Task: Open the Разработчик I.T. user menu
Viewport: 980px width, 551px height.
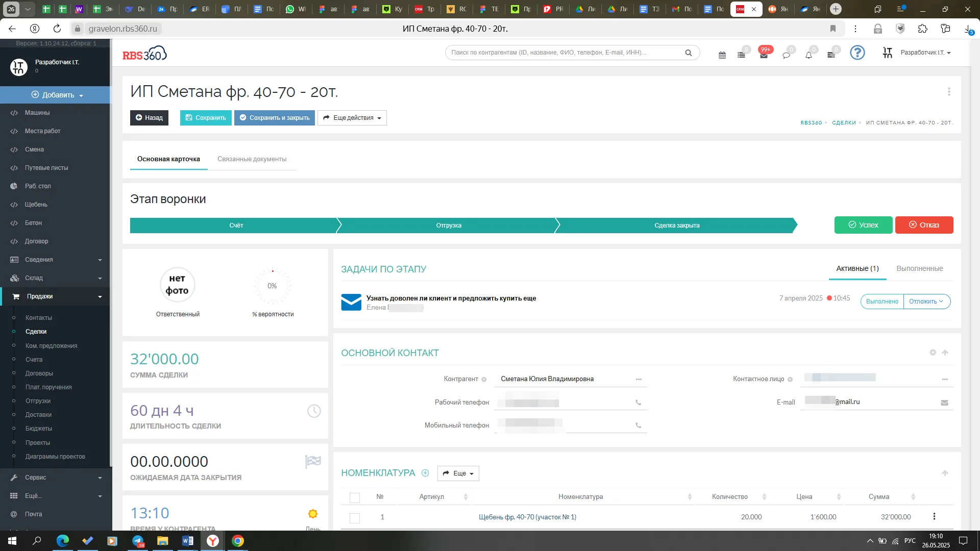Action: click(x=925, y=53)
